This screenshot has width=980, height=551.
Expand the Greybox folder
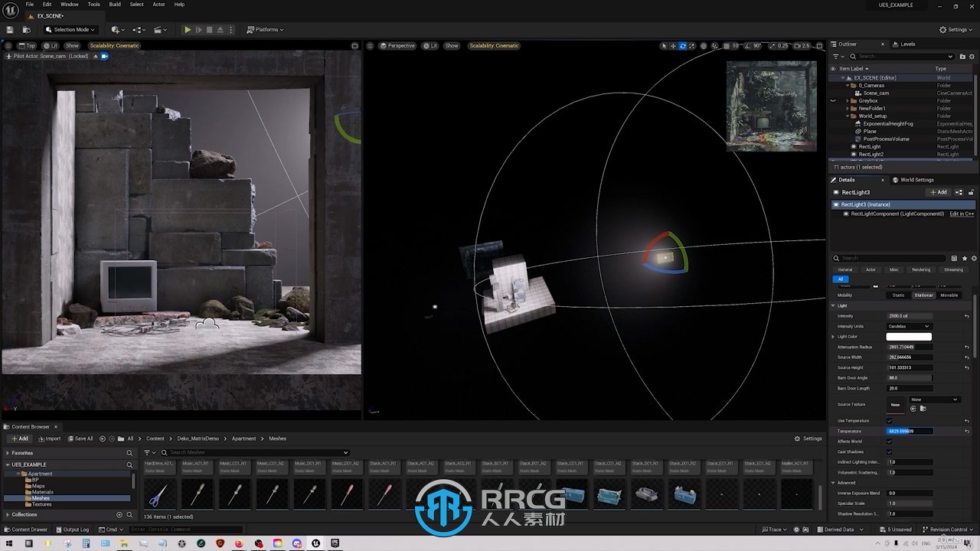click(x=848, y=101)
